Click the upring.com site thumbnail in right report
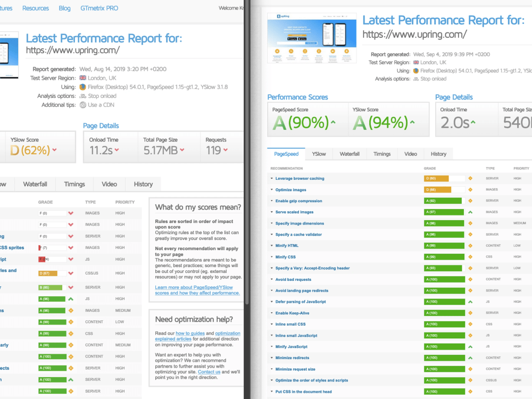 (312, 38)
